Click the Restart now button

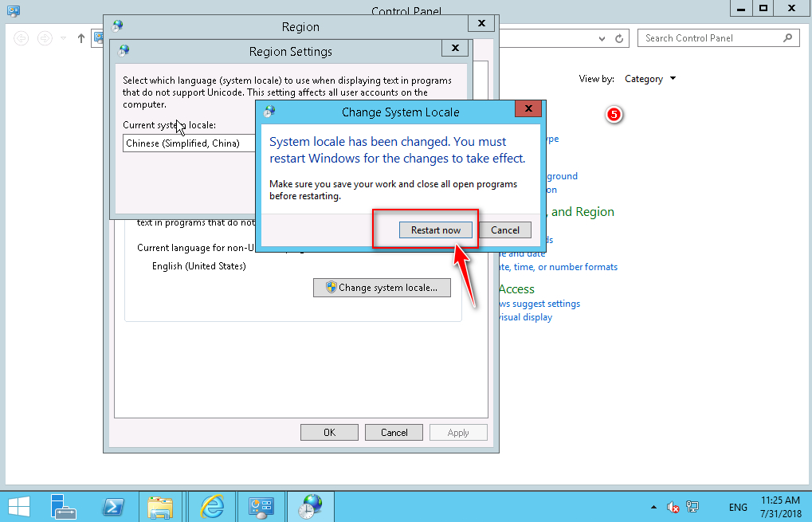coord(436,230)
